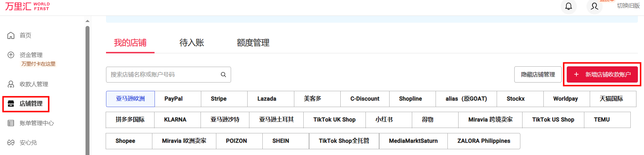Click 新增店铺收款账户 button
This screenshot has height=155, width=644.
602,75
